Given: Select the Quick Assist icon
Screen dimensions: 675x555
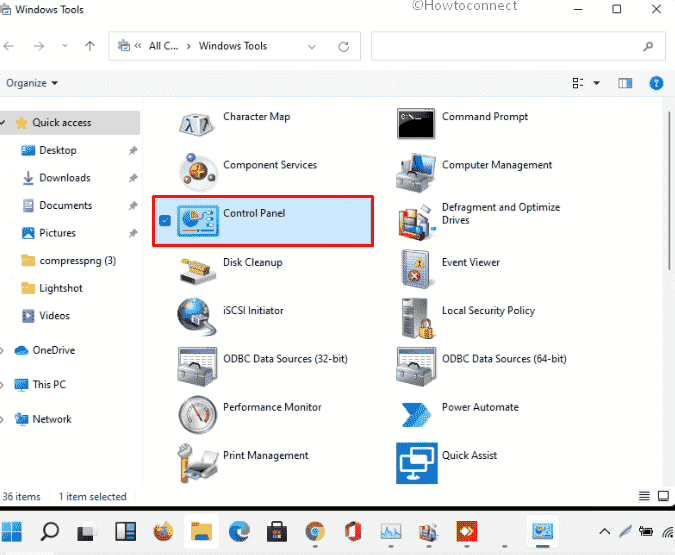Looking at the screenshot, I should [x=417, y=463].
